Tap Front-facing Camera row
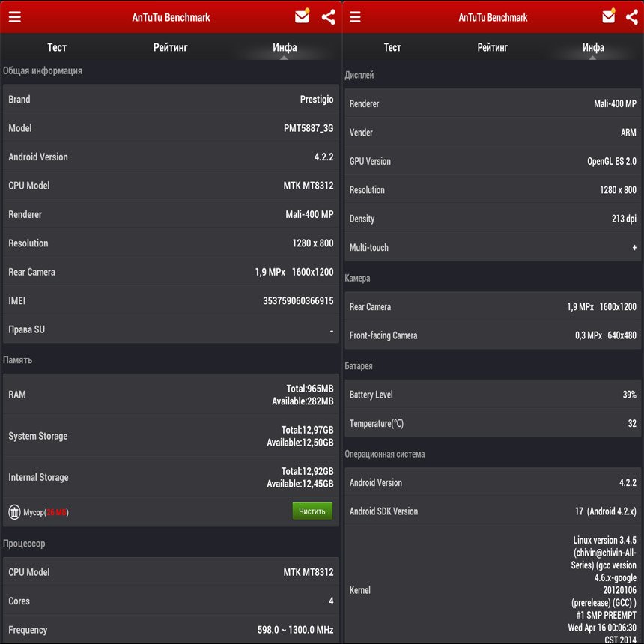 click(x=493, y=335)
